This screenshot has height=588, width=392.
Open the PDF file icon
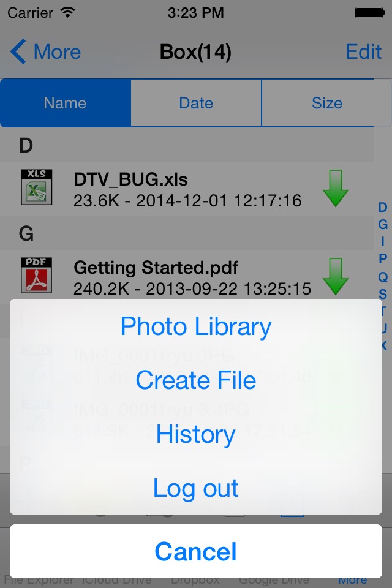tap(36, 275)
